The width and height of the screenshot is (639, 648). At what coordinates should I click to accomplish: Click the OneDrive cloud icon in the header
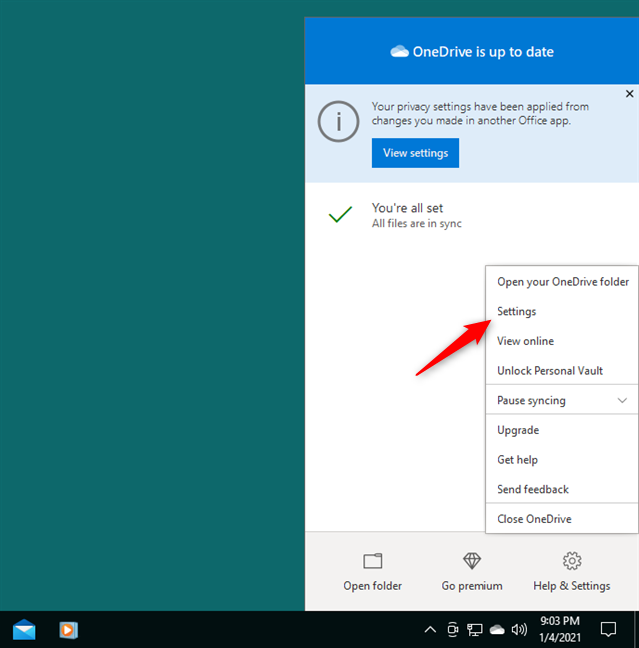point(399,52)
